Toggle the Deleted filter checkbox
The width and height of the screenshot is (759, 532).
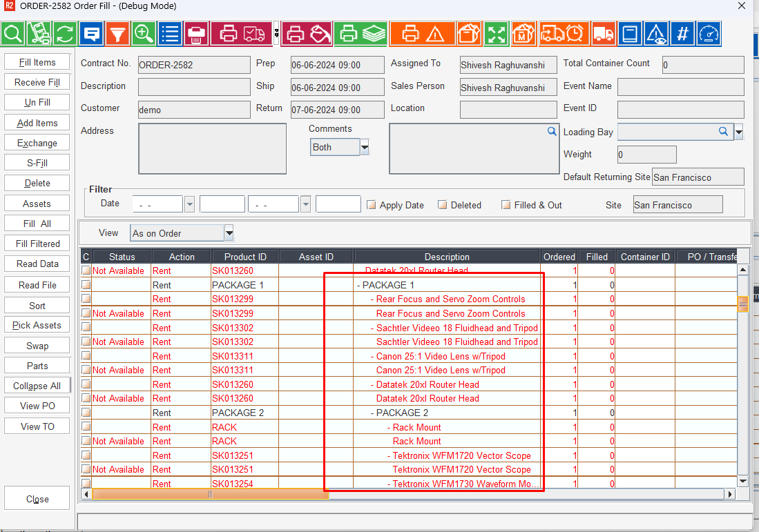tap(443, 205)
